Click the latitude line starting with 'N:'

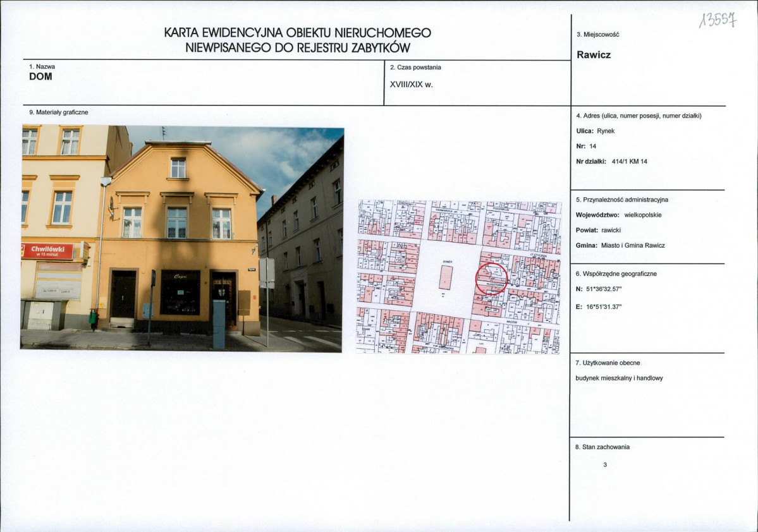coord(599,289)
